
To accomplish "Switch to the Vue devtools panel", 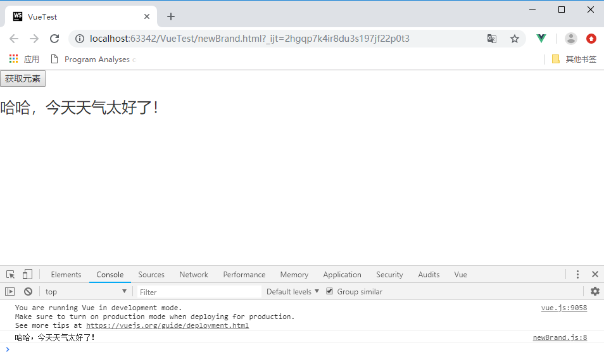I will coord(461,275).
